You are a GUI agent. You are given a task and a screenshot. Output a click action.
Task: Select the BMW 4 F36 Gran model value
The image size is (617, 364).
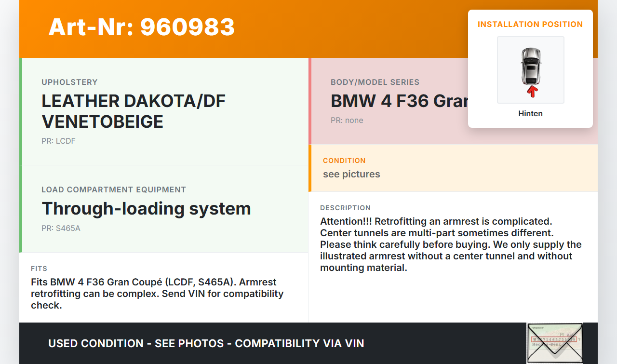[399, 101]
